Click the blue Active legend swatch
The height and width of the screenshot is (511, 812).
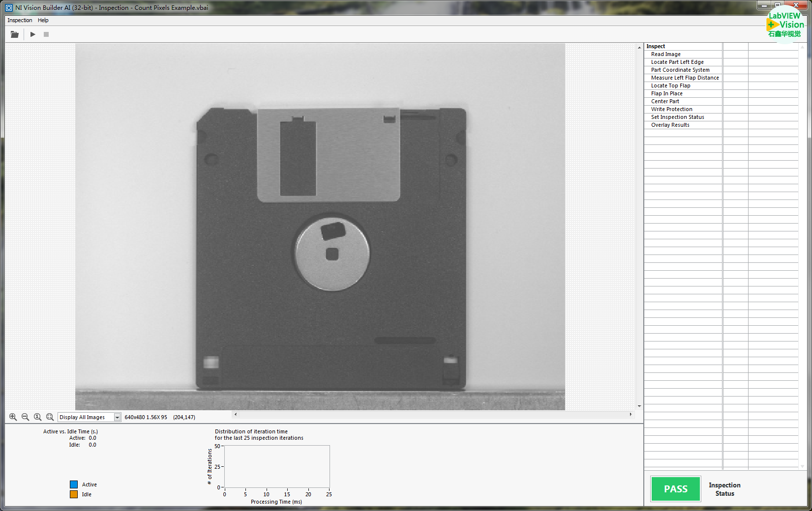pos(74,484)
